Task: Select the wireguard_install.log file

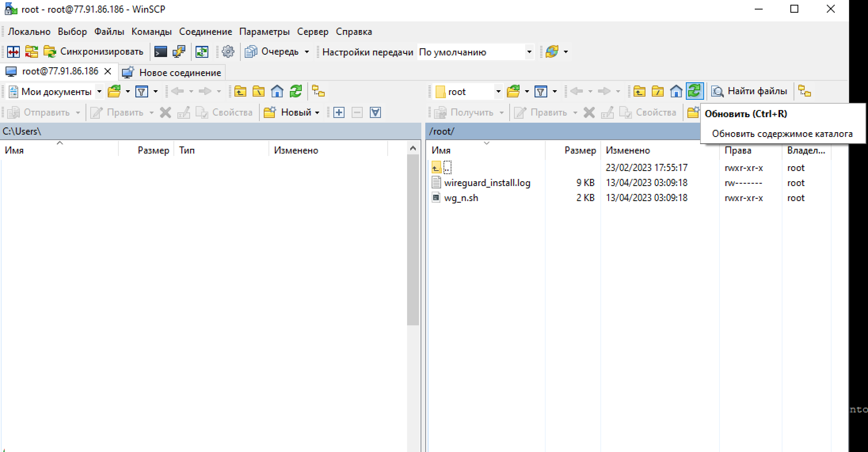Action: click(x=487, y=183)
